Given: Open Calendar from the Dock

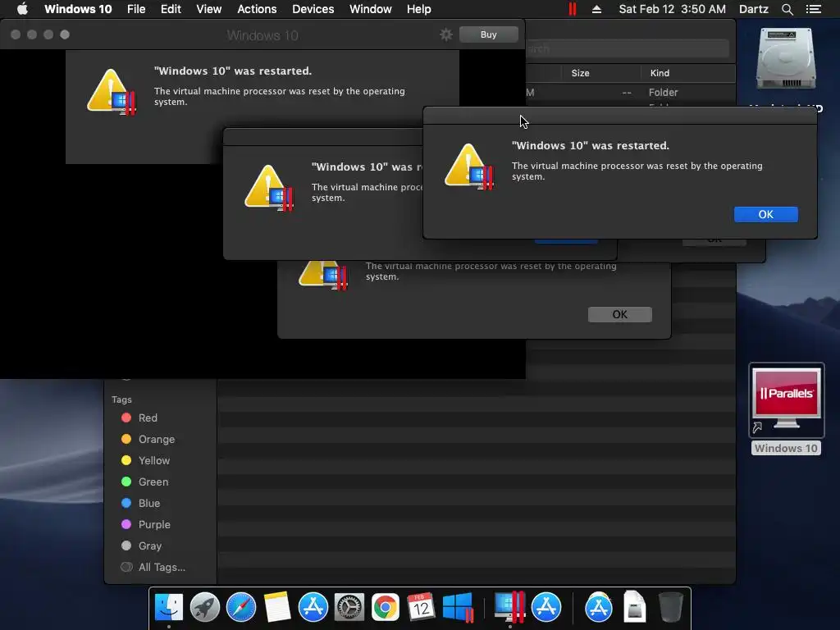Looking at the screenshot, I should [421, 608].
